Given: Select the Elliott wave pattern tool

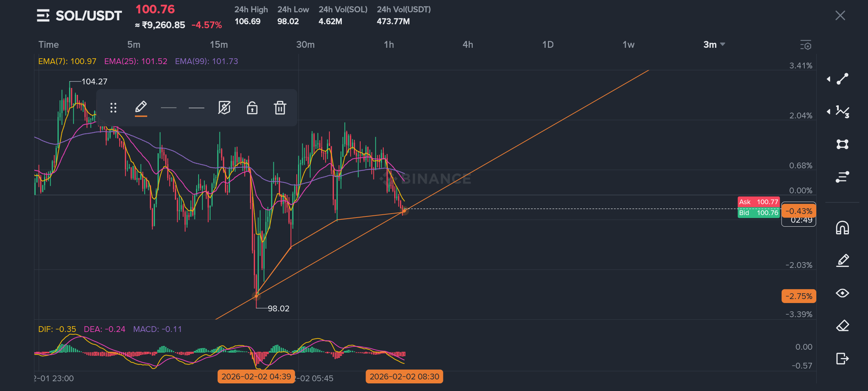Looking at the screenshot, I should [842, 112].
